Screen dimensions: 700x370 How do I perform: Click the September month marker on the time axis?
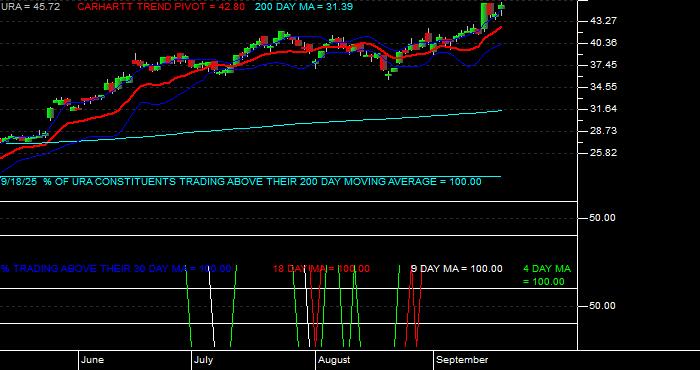click(x=462, y=360)
